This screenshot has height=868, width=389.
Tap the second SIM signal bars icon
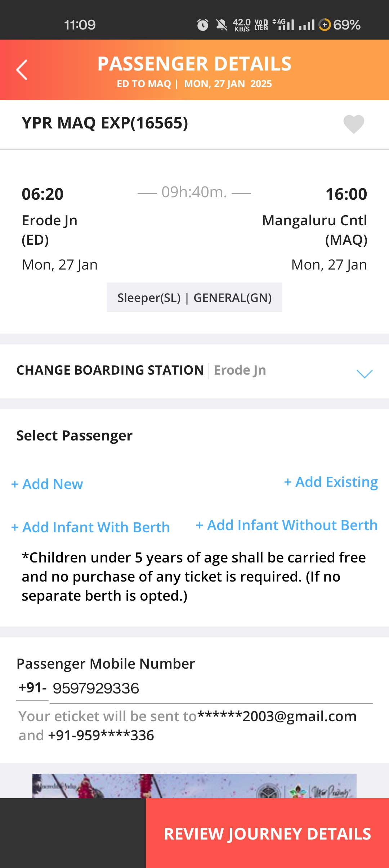pyautogui.click(x=307, y=25)
